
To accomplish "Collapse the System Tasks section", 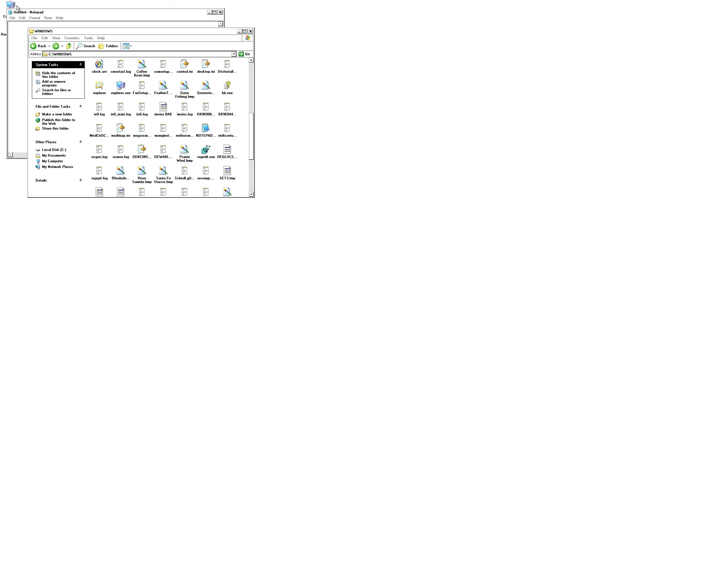I will click(80, 65).
